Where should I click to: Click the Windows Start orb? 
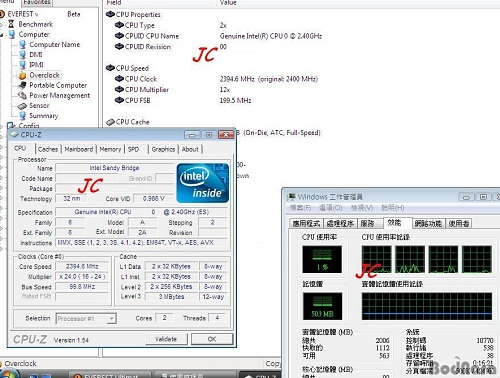pos(8,374)
